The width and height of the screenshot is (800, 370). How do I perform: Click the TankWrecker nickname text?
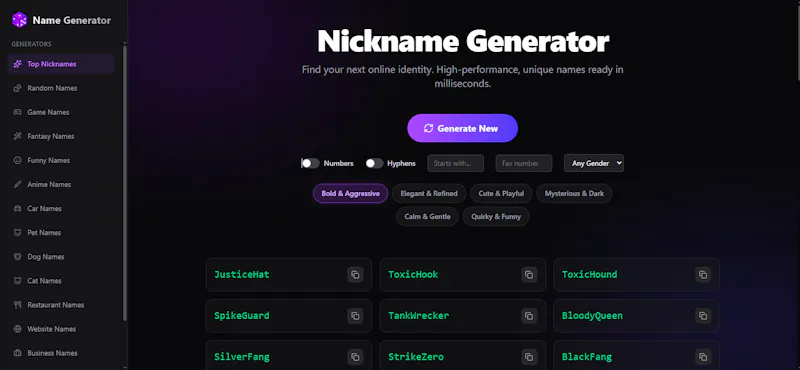point(419,316)
